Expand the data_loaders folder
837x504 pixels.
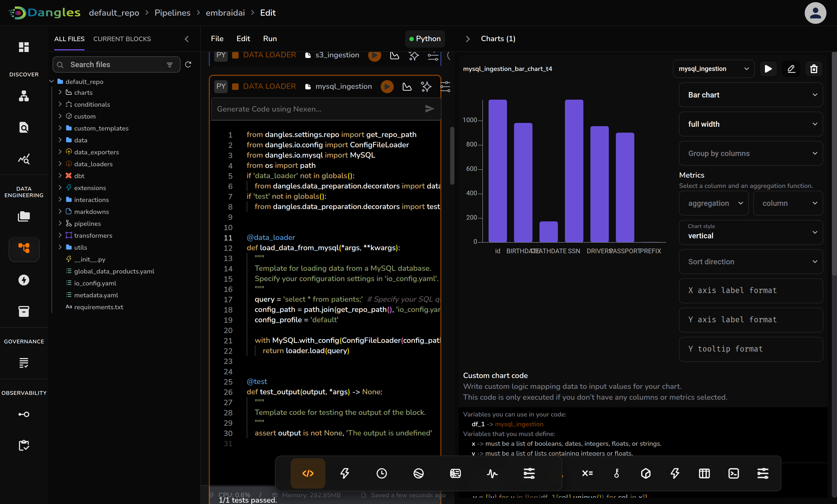[60, 164]
